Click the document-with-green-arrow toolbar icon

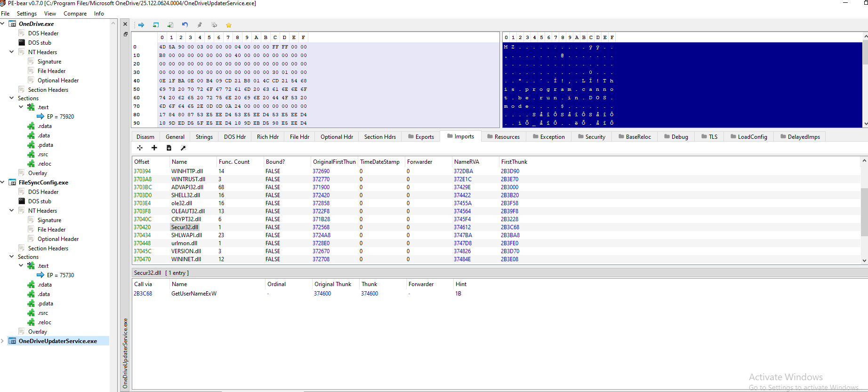tap(170, 25)
